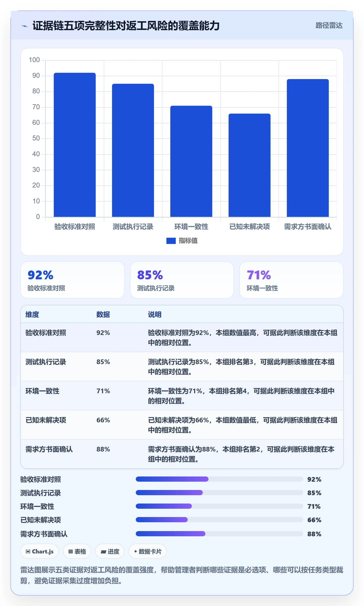Open the 85% 测试执行记录 data card
364x606 pixels.
point(182,280)
